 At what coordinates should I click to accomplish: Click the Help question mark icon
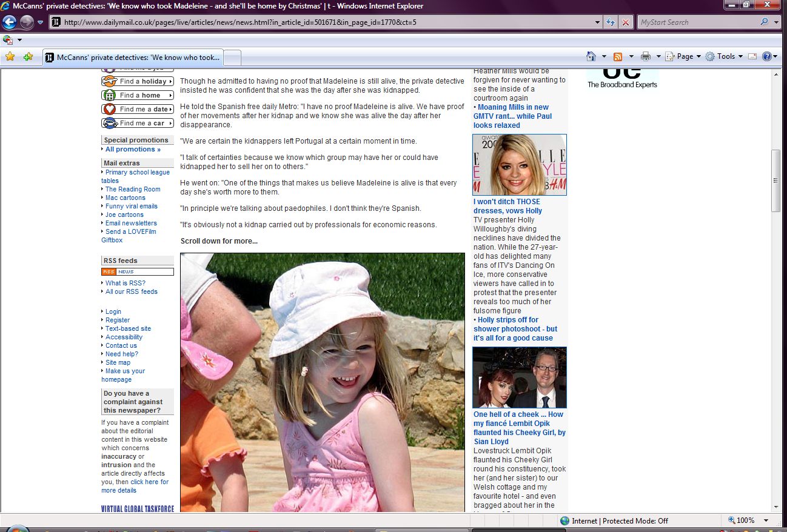tap(767, 56)
